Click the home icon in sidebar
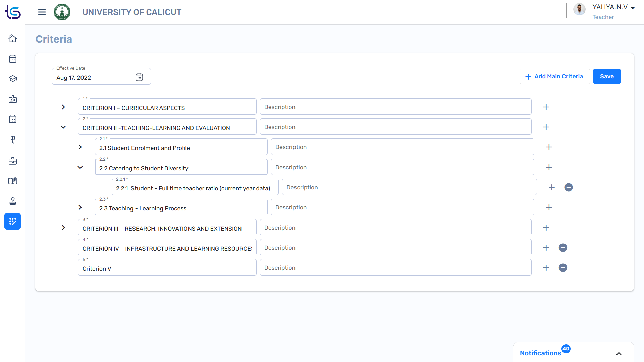Image resolution: width=644 pixels, height=362 pixels. (x=13, y=39)
